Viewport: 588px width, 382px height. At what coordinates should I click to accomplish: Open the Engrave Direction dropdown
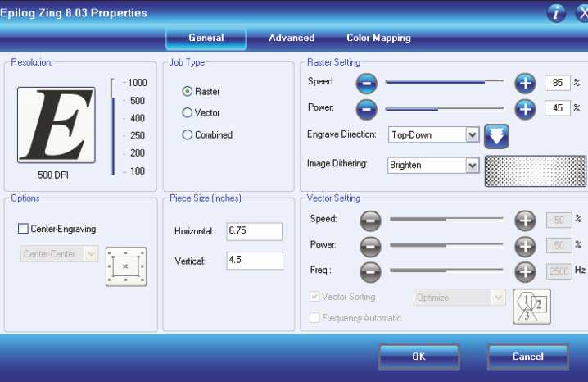433,134
